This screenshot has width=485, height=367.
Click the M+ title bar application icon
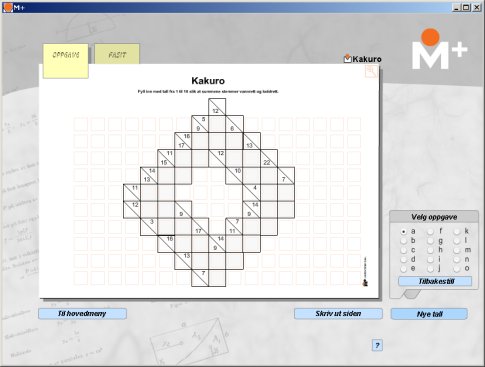(7, 7)
